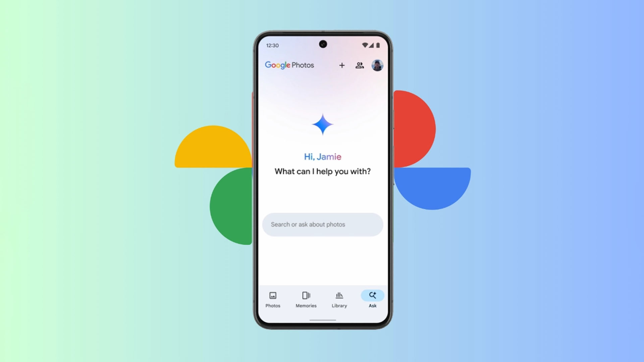Tap the user profile avatar
Screen dimensions: 644x362
[x=377, y=65]
